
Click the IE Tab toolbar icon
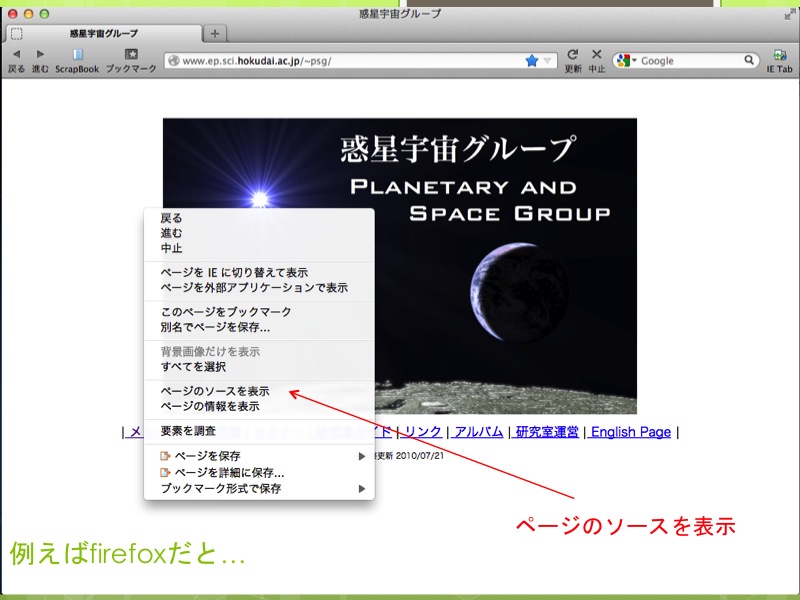point(780,55)
